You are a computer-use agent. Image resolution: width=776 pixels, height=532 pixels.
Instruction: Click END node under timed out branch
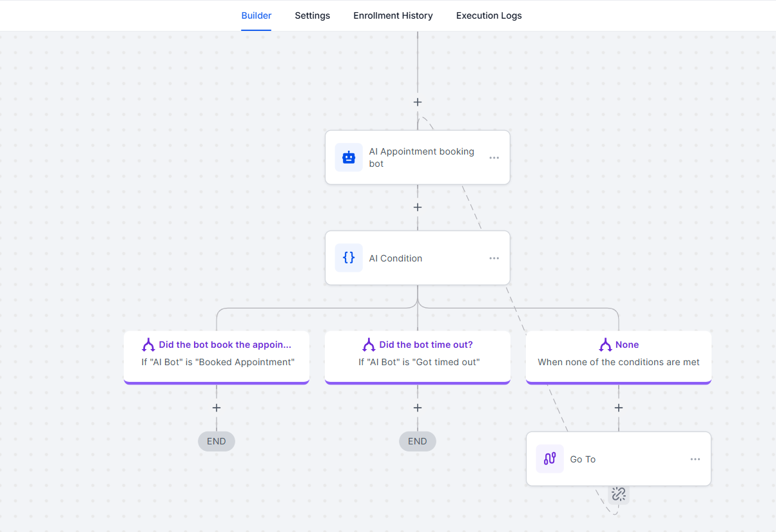pos(418,441)
